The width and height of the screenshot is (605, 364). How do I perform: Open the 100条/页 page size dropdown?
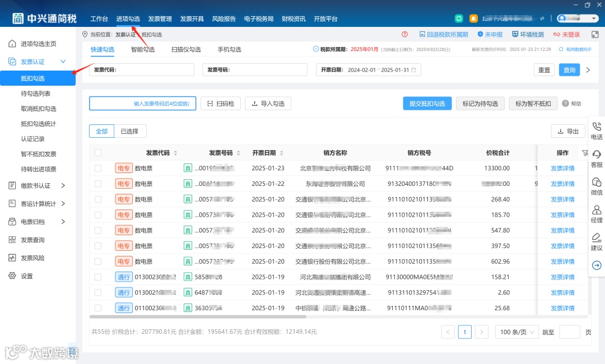coord(516,332)
